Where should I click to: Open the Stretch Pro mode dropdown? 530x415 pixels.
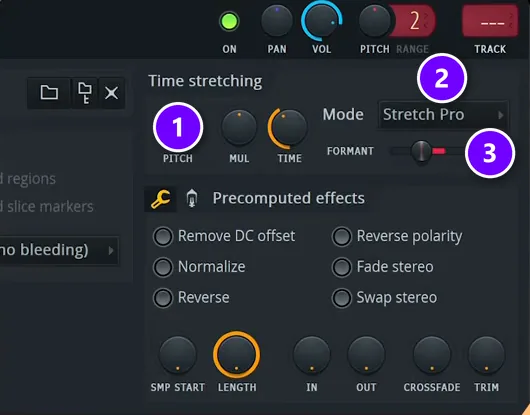coord(443,115)
